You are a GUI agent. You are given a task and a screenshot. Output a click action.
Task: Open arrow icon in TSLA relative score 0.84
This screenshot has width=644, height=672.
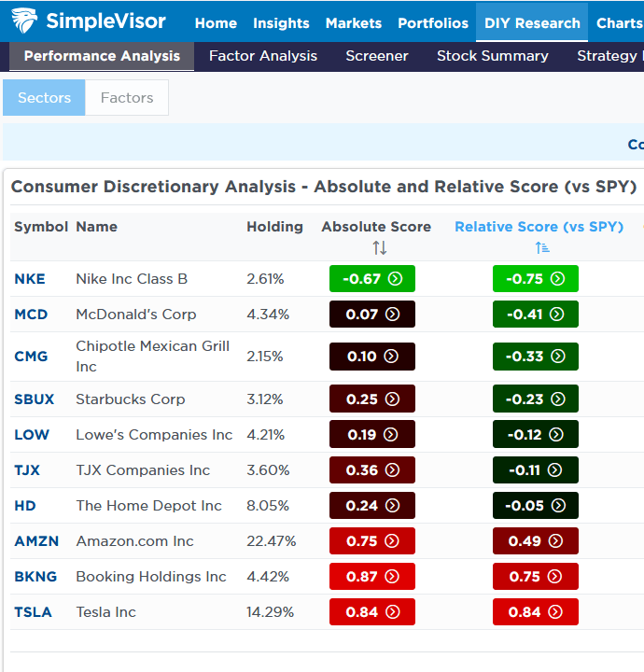click(x=555, y=612)
